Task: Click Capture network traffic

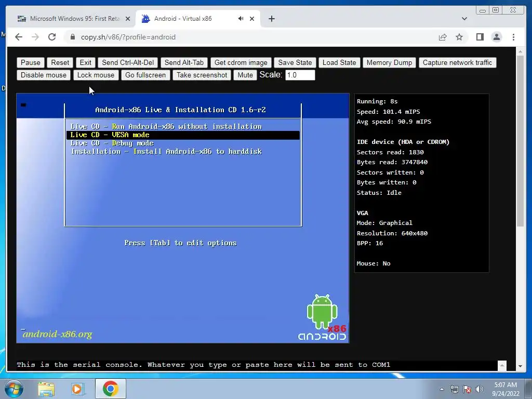Action: point(457,62)
